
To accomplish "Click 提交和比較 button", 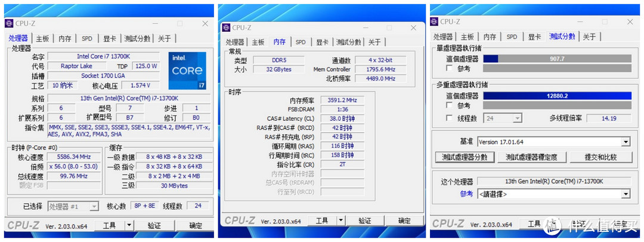I will 601,157.
